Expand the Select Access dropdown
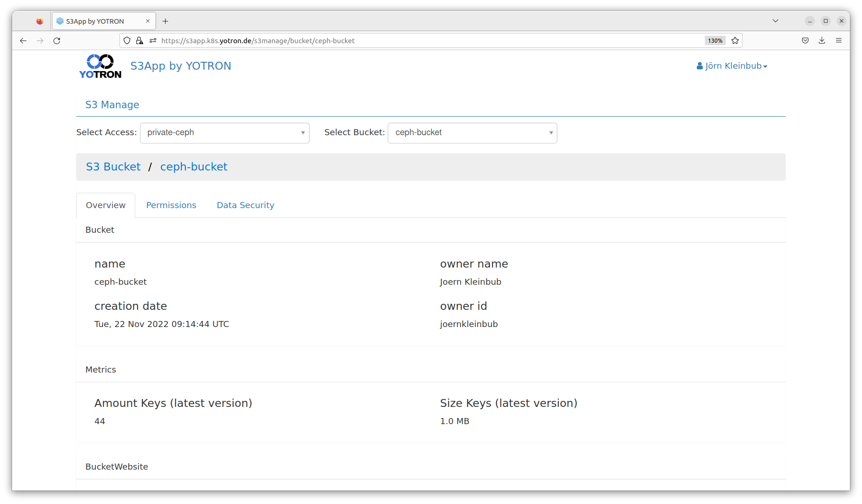The width and height of the screenshot is (862, 504). tap(225, 133)
